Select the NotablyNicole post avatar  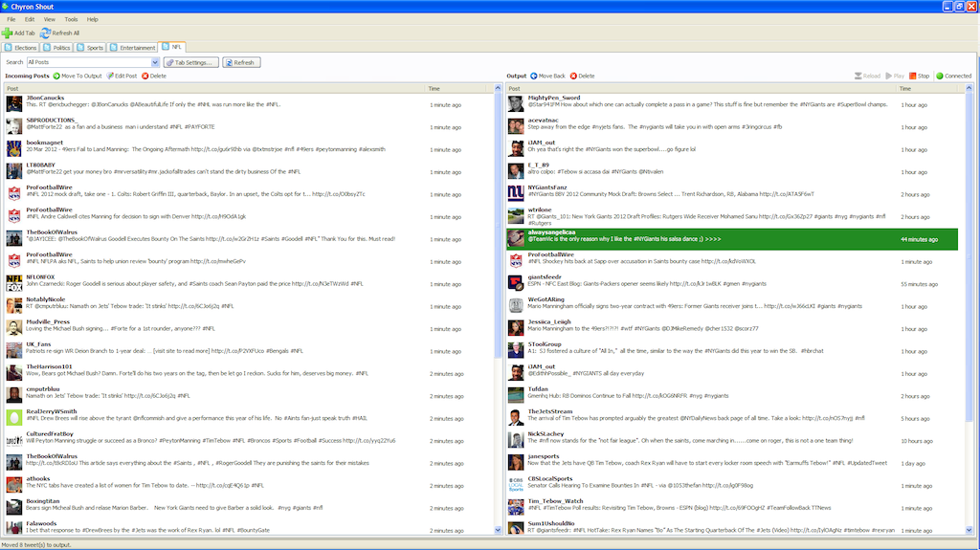pos(14,306)
